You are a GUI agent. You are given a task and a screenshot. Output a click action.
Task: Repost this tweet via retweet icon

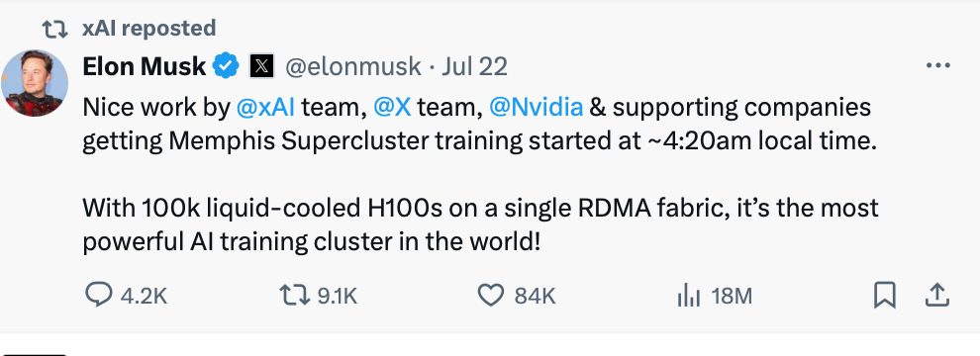294,296
